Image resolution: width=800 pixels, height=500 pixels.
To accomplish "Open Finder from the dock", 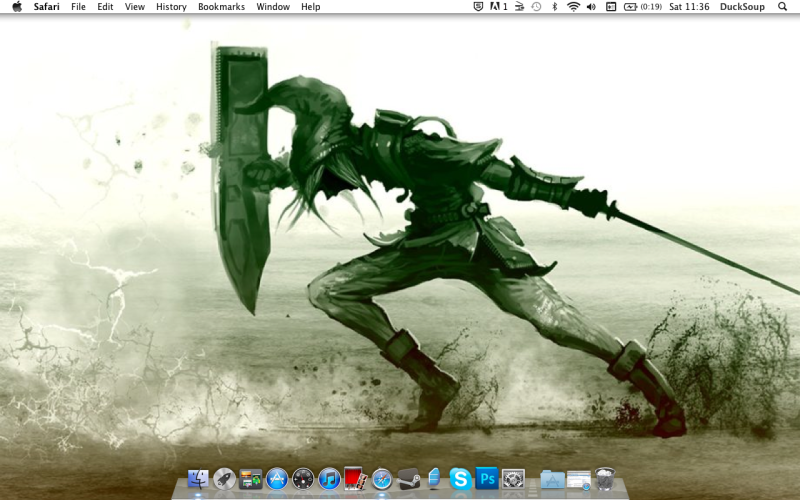I will (x=198, y=479).
